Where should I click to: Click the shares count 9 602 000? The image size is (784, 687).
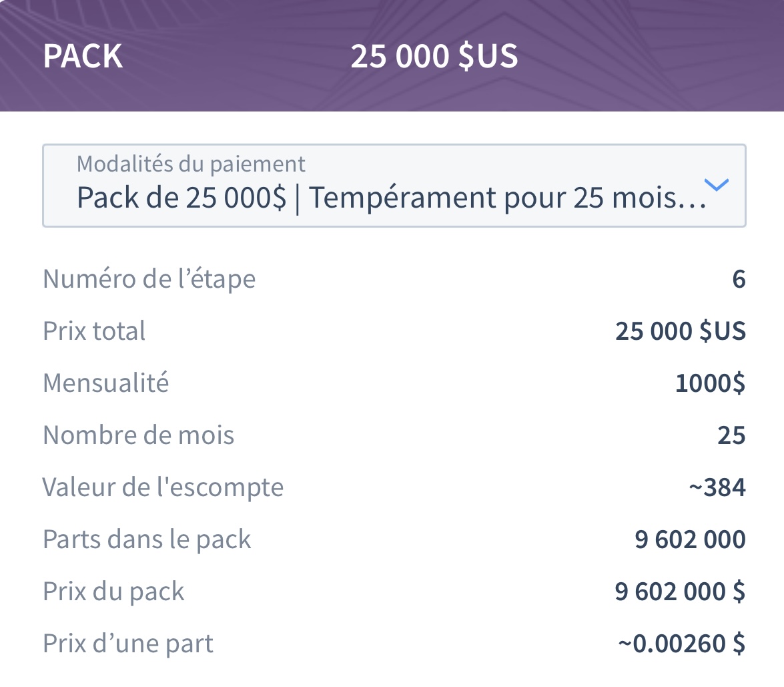[690, 539]
